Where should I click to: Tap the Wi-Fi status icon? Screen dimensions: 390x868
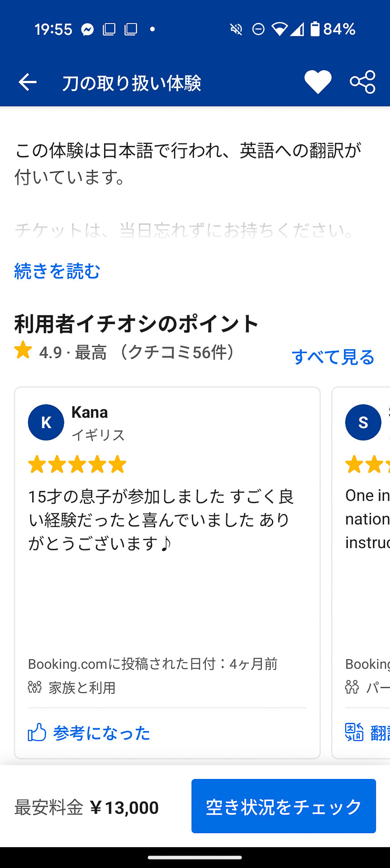[280, 29]
